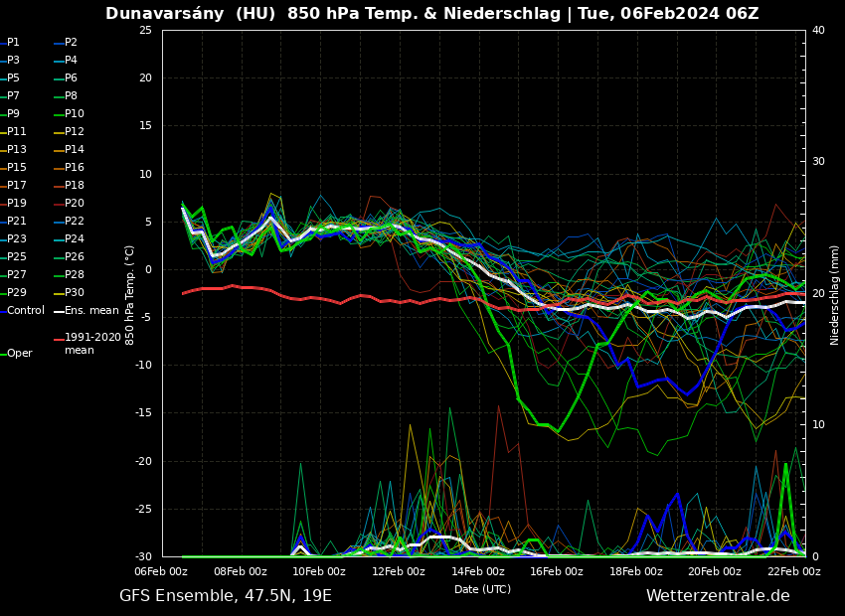Click the Ens. mean legend entry
This screenshot has width=845, height=616.
[x=90, y=311]
